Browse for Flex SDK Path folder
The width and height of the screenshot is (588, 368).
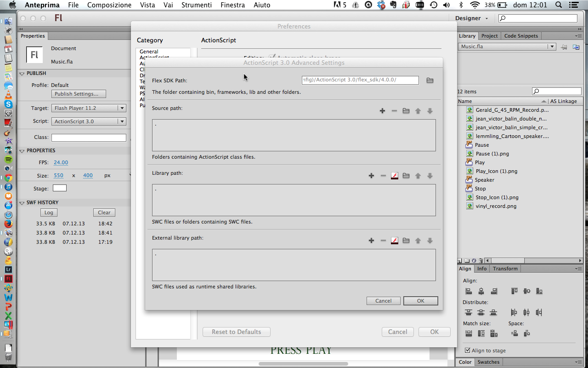click(430, 80)
